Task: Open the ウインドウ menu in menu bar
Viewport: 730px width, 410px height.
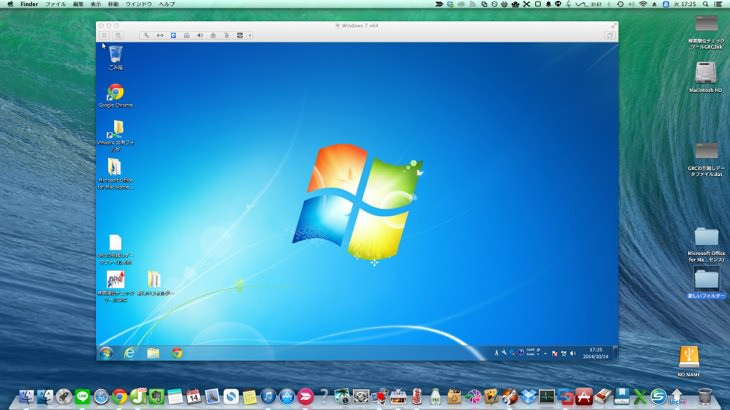Action: point(139,4)
